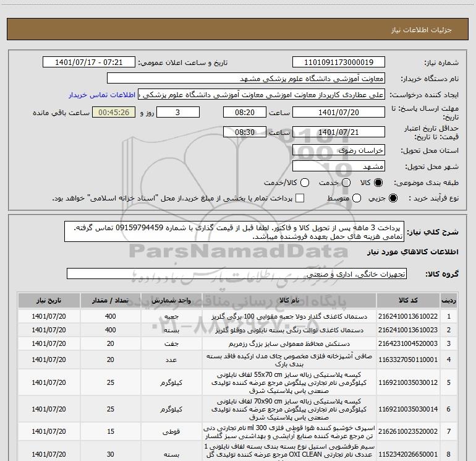The width and height of the screenshot is (476, 461).
Task: Click the واحد شمارش column header
Action: [171, 301]
